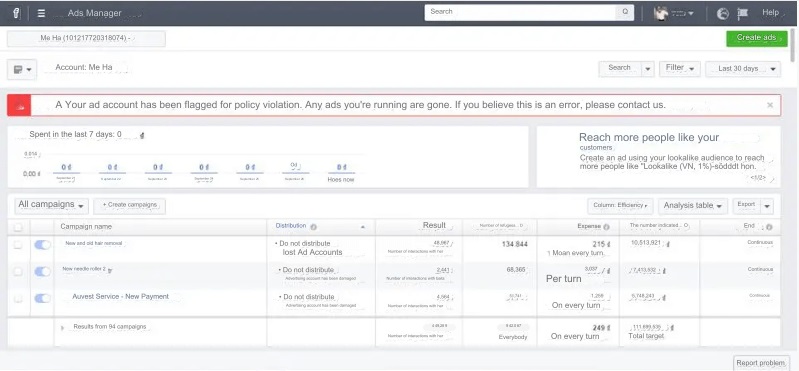Expand Results from 94 campaigns row
This screenshot has height=371, width=799.
coord(63,328)
